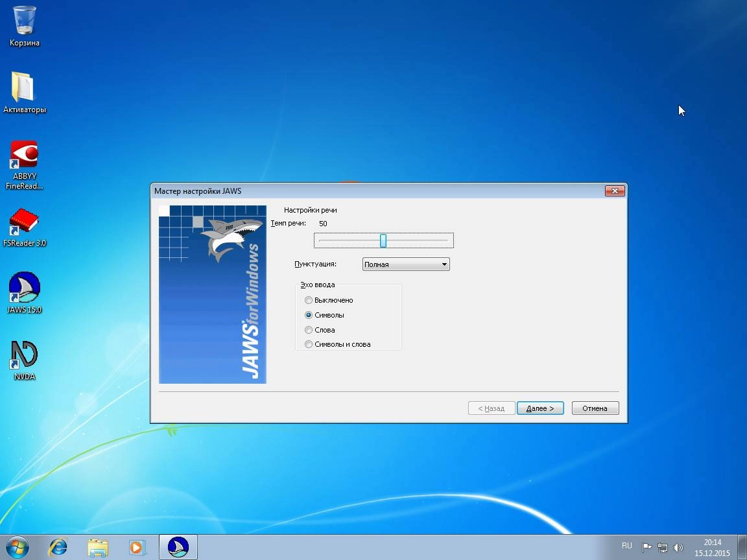Click the Мастер настройки JAWS title bar

376,191
